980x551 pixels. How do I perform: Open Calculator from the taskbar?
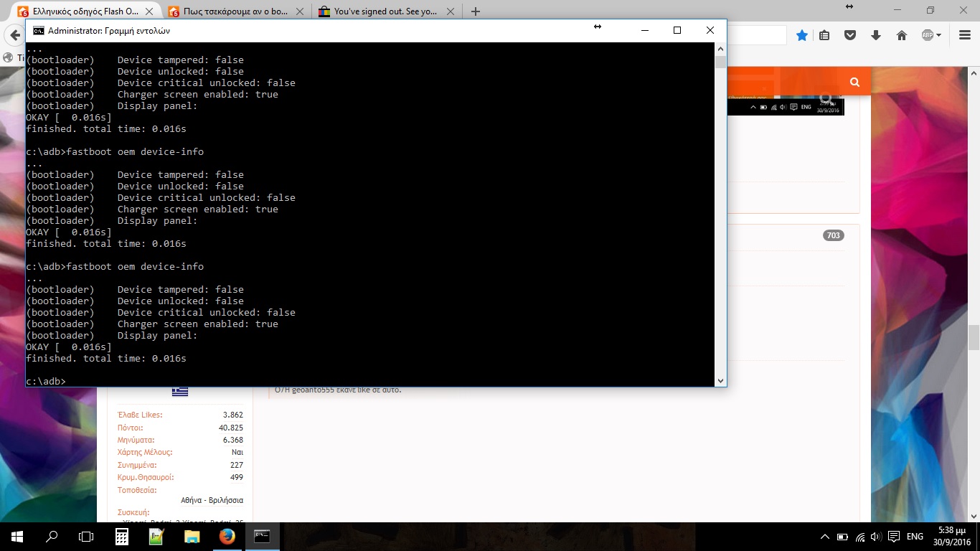[122, 537]
